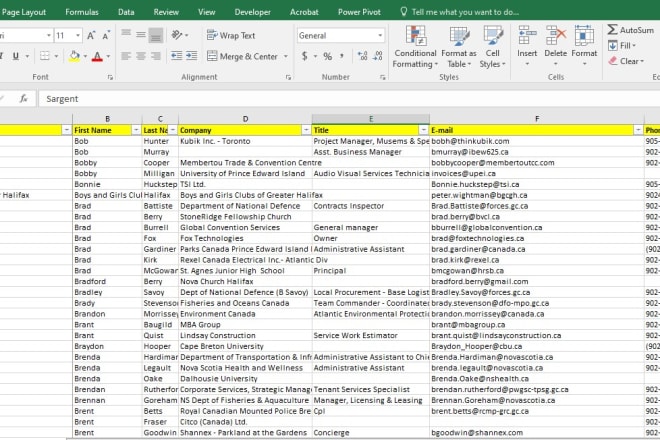Open the font size dropdown
Image resolution: width=660 pixels, height=440 pixels.
click(x=78, y=35)
